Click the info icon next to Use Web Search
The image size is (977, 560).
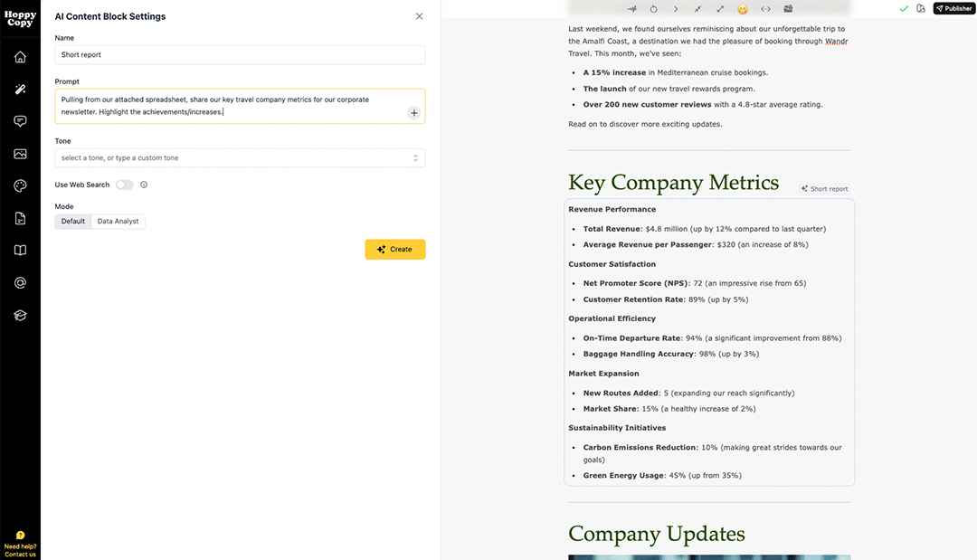click(x=144, y=185)
